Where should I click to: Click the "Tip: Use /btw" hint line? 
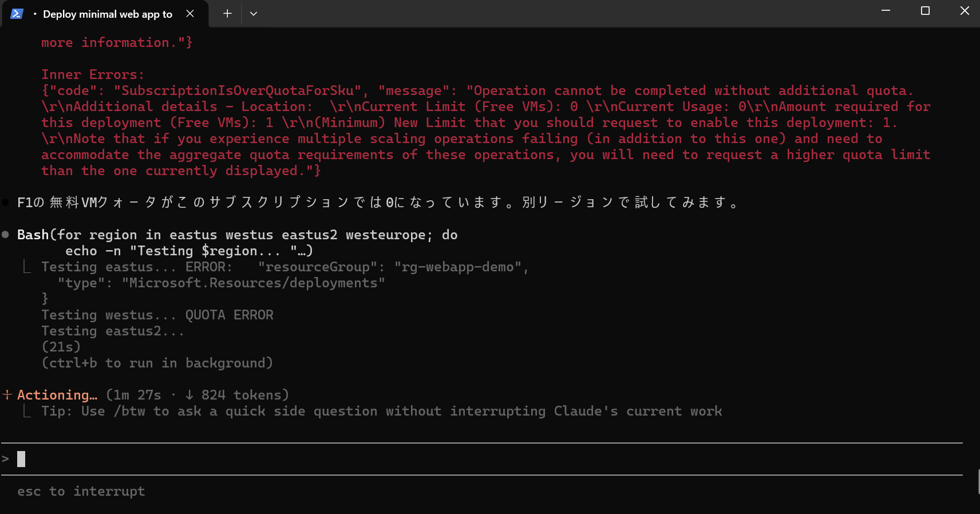[x=381, y=411]
